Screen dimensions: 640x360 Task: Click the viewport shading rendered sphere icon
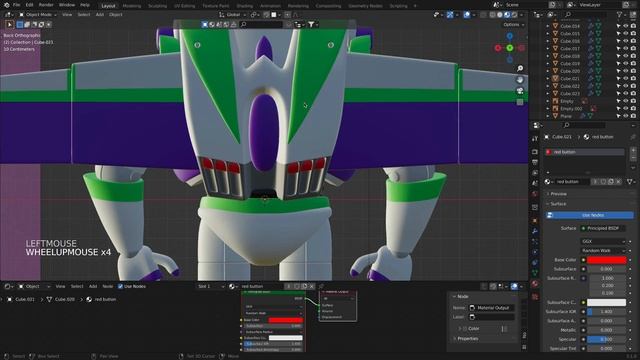(x=514, y=15)
